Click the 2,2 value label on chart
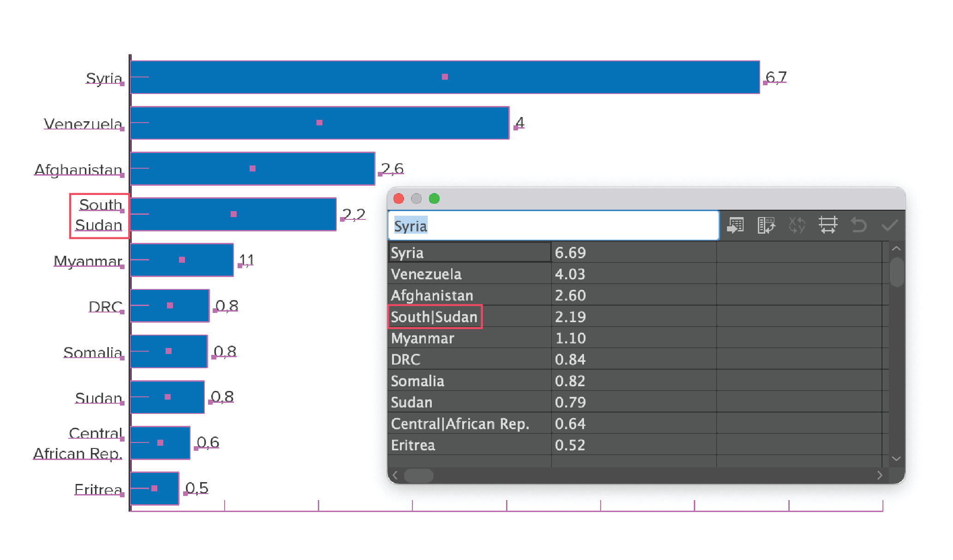The height and width of the screenshot is (560, 953). (354, 214)
